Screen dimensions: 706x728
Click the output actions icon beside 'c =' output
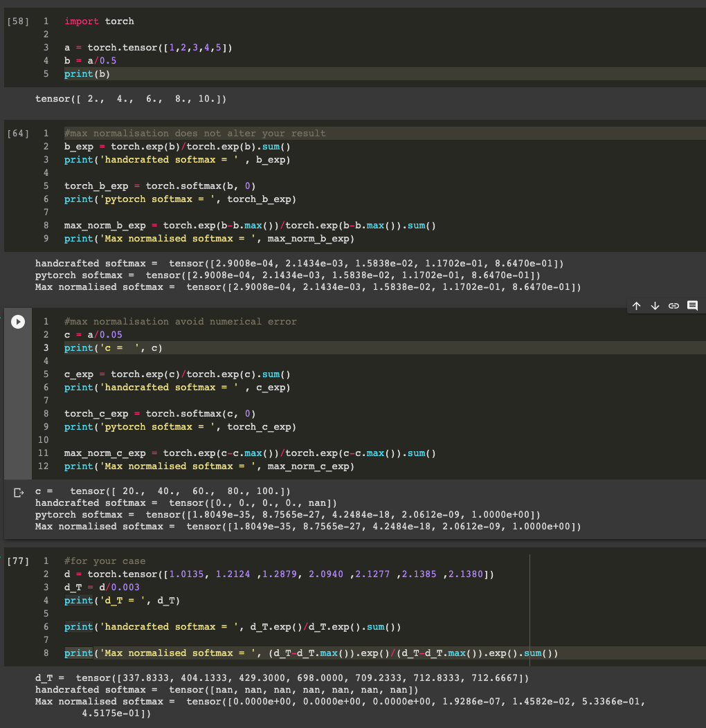[x=19, y=493]
